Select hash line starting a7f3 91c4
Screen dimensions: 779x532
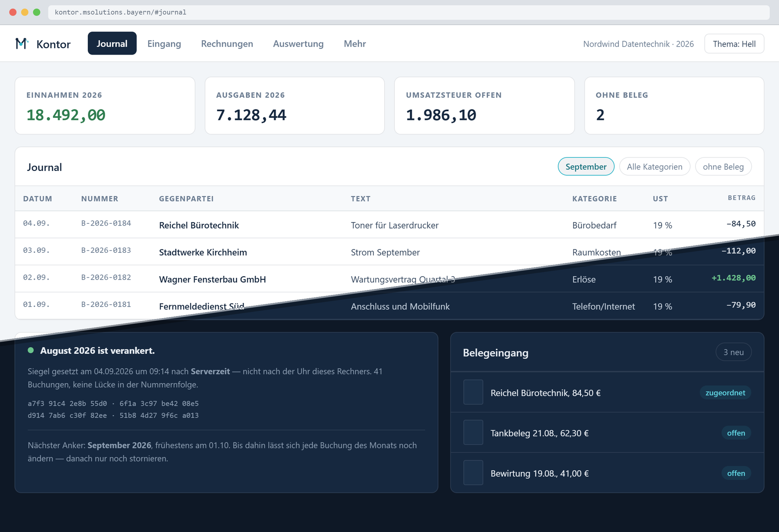point(113,403)
